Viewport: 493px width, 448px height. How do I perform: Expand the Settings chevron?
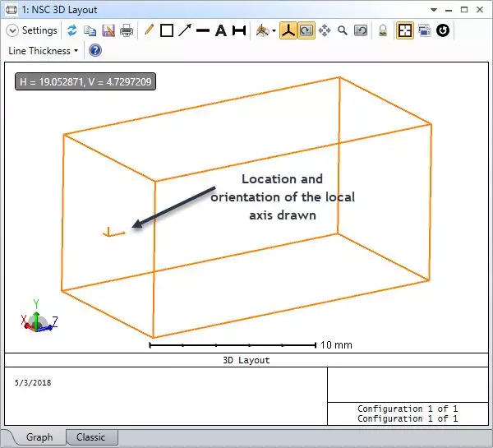pyautogui.click(x=12, y=30)
